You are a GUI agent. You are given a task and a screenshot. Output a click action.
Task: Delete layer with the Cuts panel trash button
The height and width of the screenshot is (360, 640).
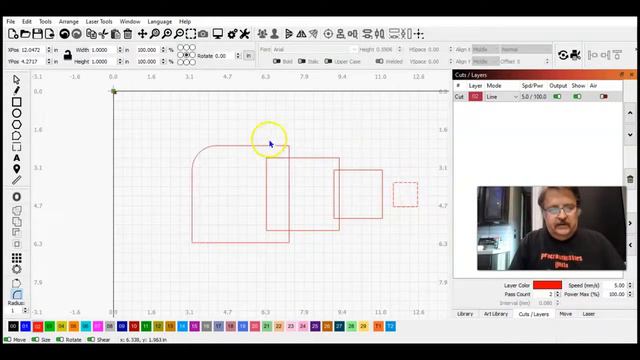click(630, 179)
